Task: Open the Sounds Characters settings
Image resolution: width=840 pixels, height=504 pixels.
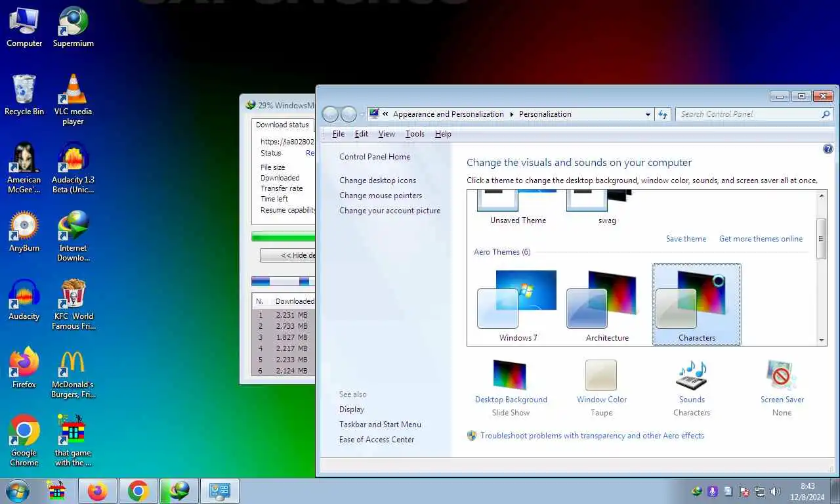Action: 692,388
